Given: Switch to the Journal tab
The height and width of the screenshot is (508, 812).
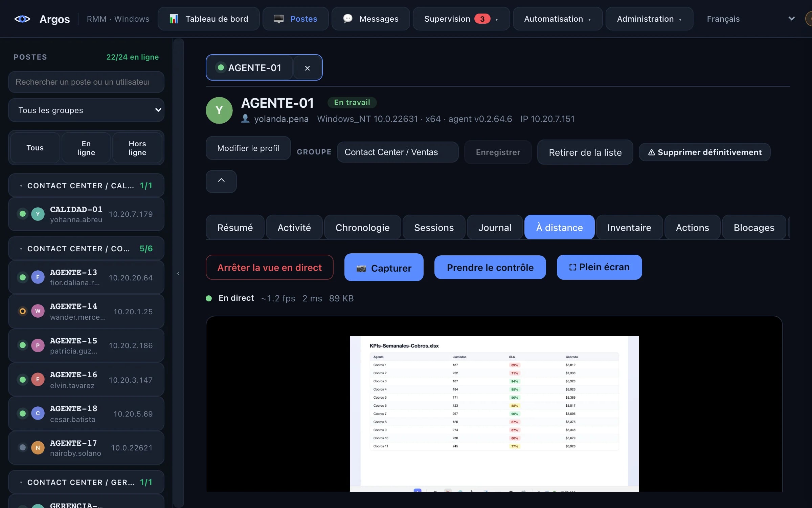Looking at the screenshot, I should pyautogui.click(x=495, y=227).
